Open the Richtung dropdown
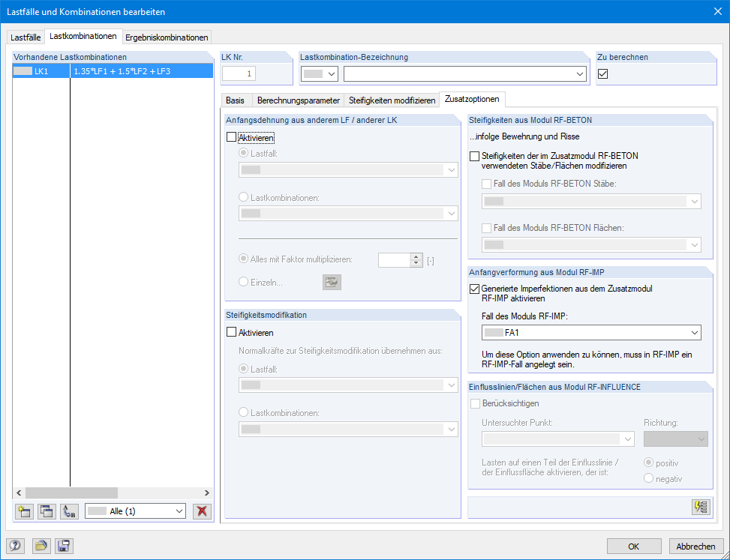Image resolution: width=730 pixels, height=560 pixels. 675,439
